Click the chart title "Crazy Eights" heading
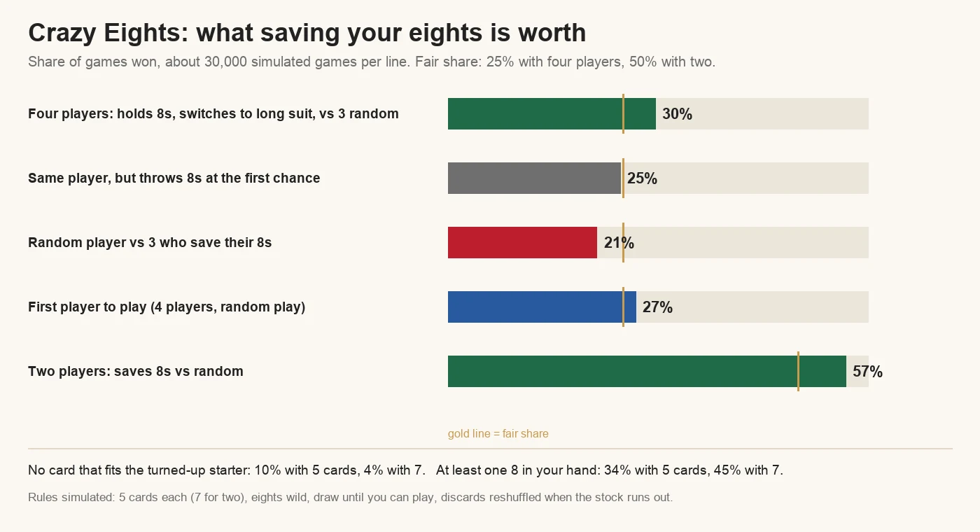The image size is (980, 532). (307, 33)
